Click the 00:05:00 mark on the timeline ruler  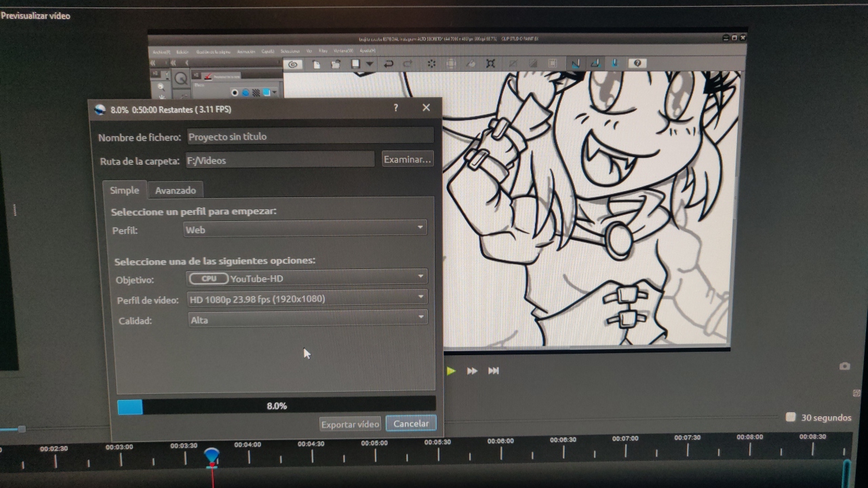pos(374,443)
